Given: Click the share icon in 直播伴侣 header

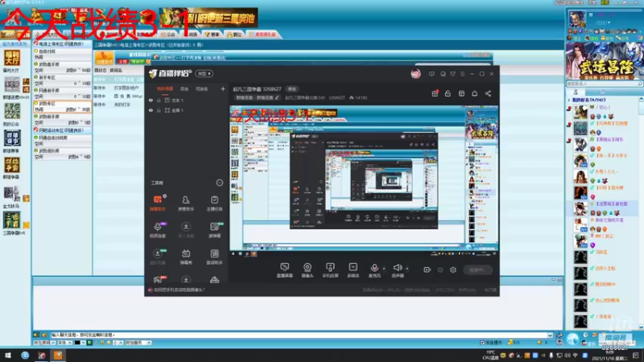Looking at the screenshot, I should pyautogui.click(x=488, y=93).
